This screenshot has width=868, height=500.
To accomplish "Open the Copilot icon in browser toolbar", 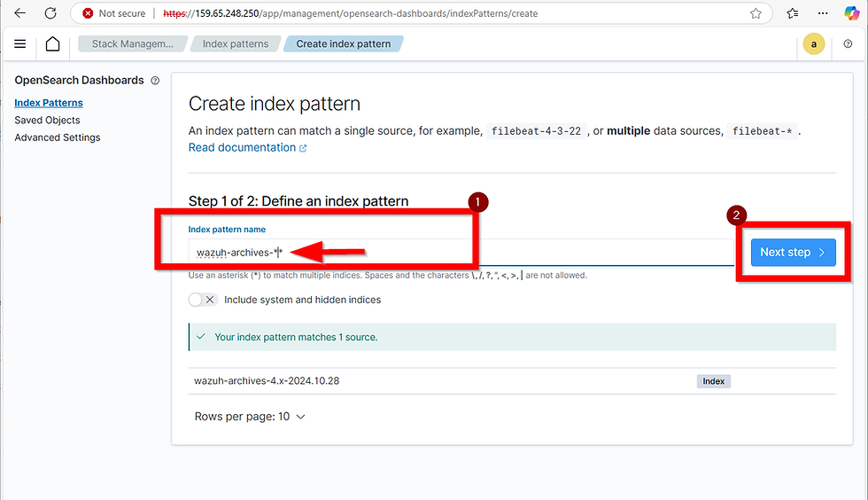I will click(851, 13).
